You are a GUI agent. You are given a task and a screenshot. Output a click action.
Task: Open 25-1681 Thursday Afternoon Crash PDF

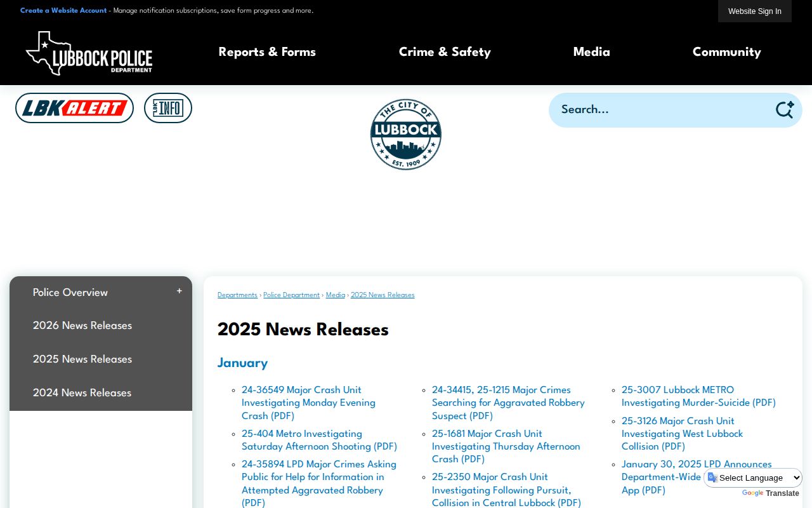coord(506,447)
